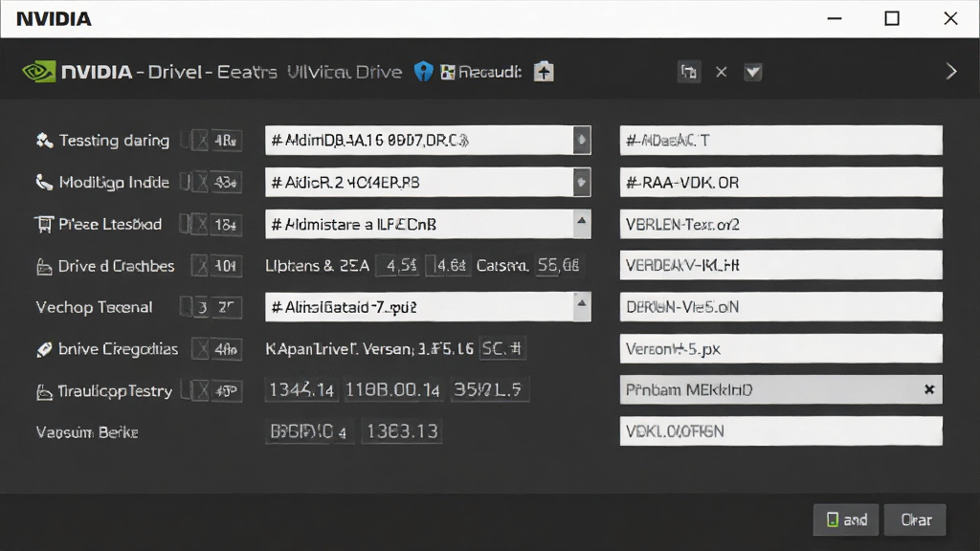Open dropdown arrow of # MdimDB.4A.16 field
This screenshot has height=551, width=980.
click(x=581, y=140)
